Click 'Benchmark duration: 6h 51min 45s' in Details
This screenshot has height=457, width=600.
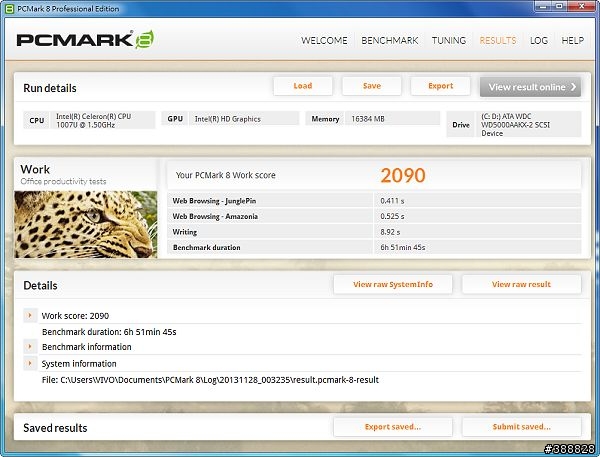pyautogui.click(x=109, y=332)
